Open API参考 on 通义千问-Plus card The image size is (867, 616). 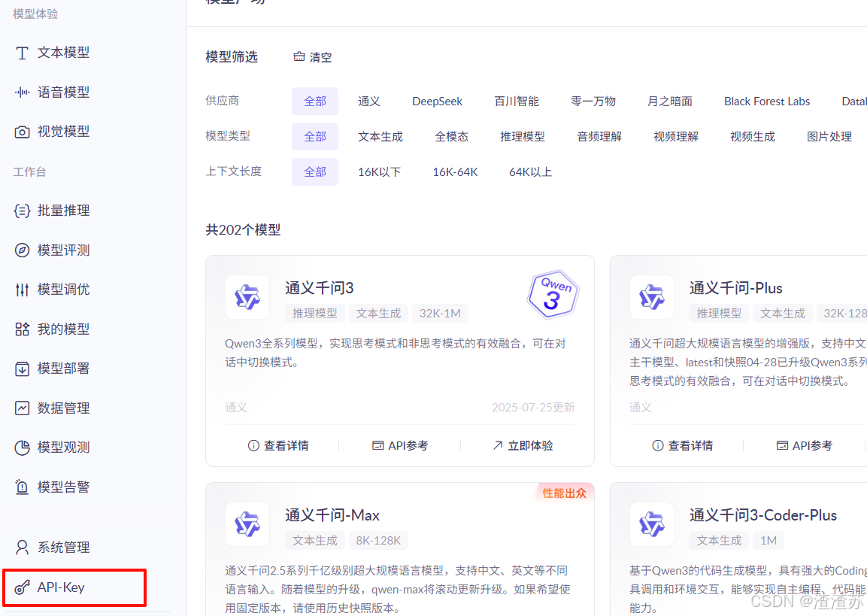(x=805, y=446)
